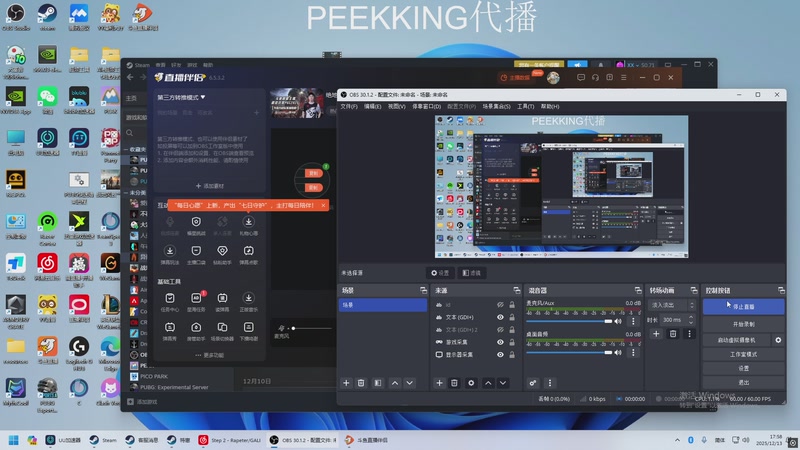This screenshot has width=800, height=450.
Task: Enable 工作室模式 in OBS controls
Action: click(743, 354)
